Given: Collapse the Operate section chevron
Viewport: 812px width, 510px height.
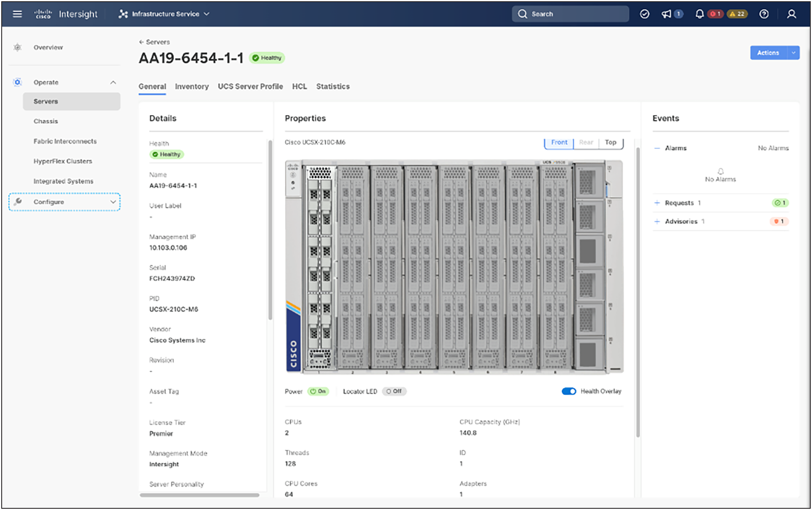Looking at the screenshot, I should click(x=113, y=82).
